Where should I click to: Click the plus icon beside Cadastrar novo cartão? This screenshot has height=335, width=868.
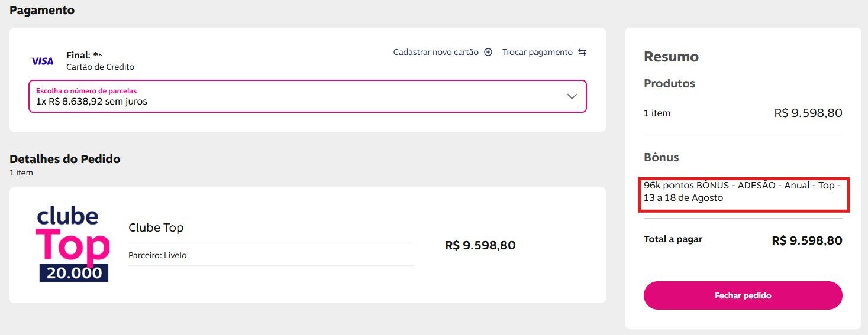pos(488,52)
